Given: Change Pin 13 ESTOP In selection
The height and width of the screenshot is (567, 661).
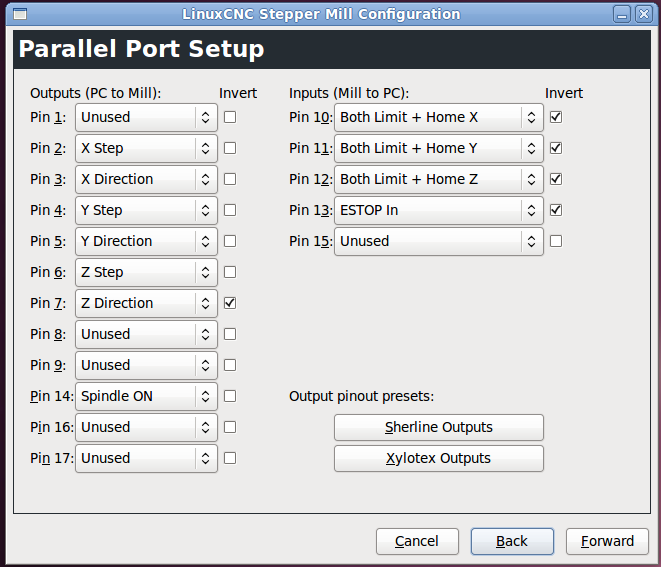Looking at the screenshot, I should click(439, 210).
